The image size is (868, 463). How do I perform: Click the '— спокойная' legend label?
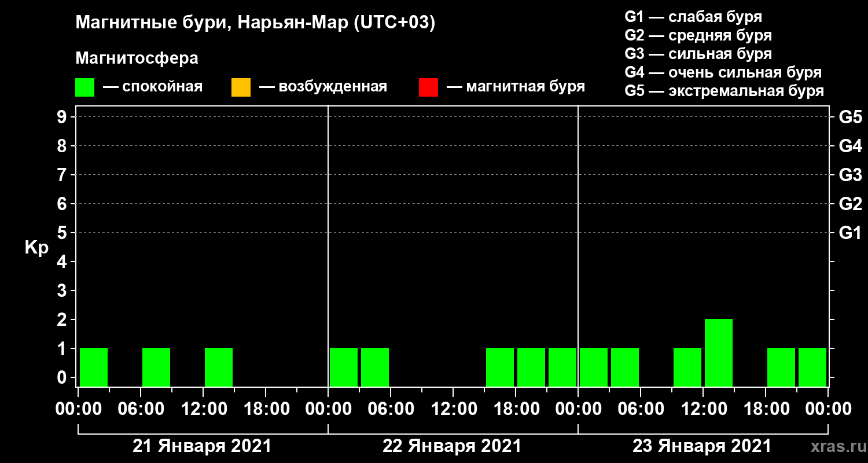153,87
